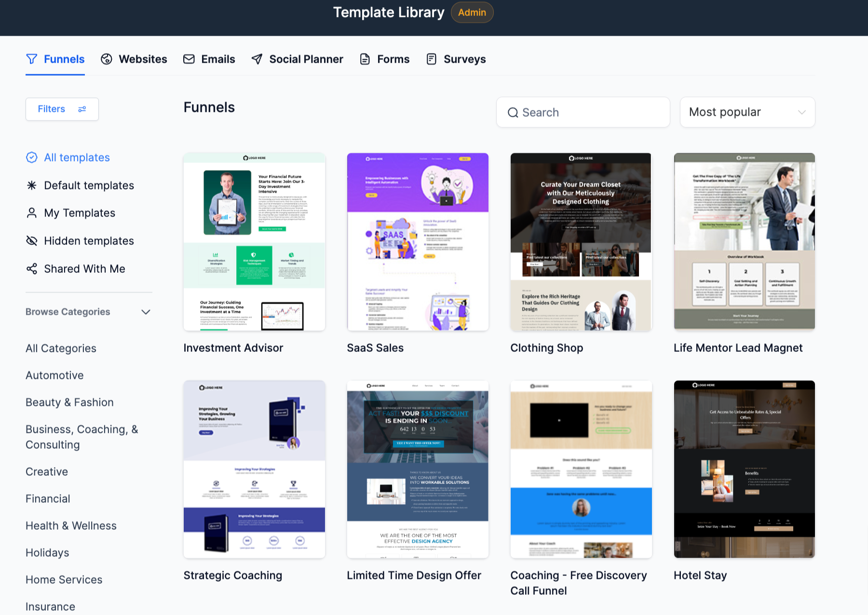Click the My Templates person icon

point(31,213)
